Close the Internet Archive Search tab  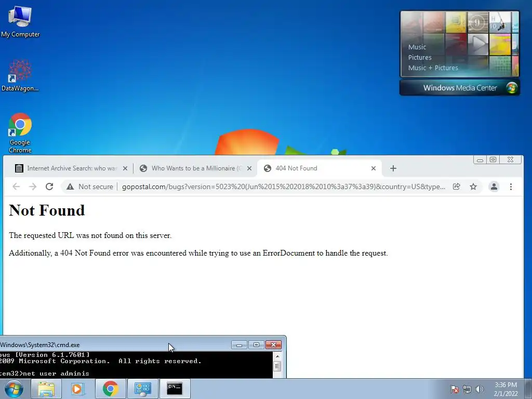[x=125, y=168]
